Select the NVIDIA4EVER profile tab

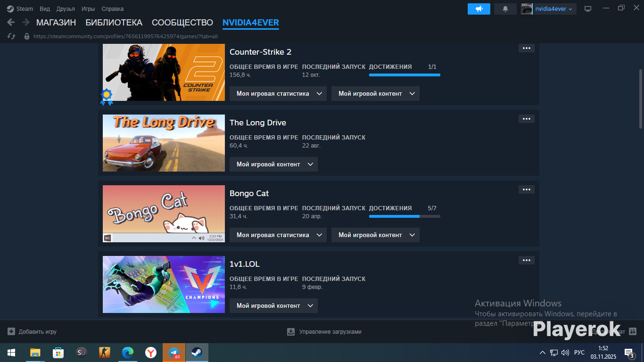point(251,23)
